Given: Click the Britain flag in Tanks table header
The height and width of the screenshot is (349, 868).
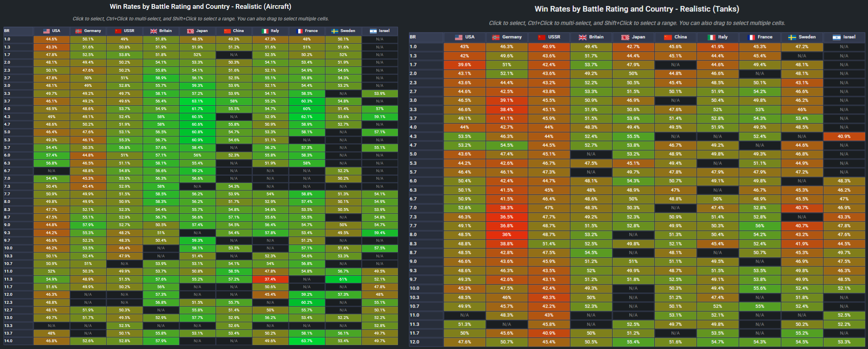Looking at the screenshot, I should click(583, 37).
